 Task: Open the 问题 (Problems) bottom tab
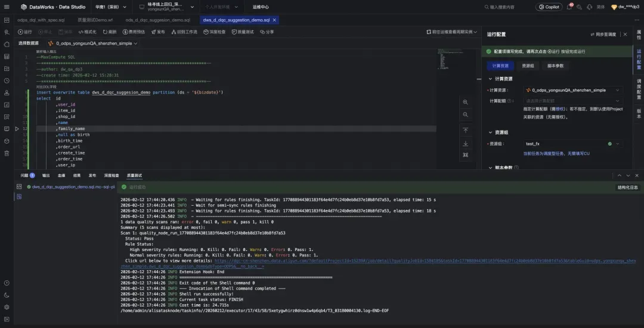tap(27, 175)
